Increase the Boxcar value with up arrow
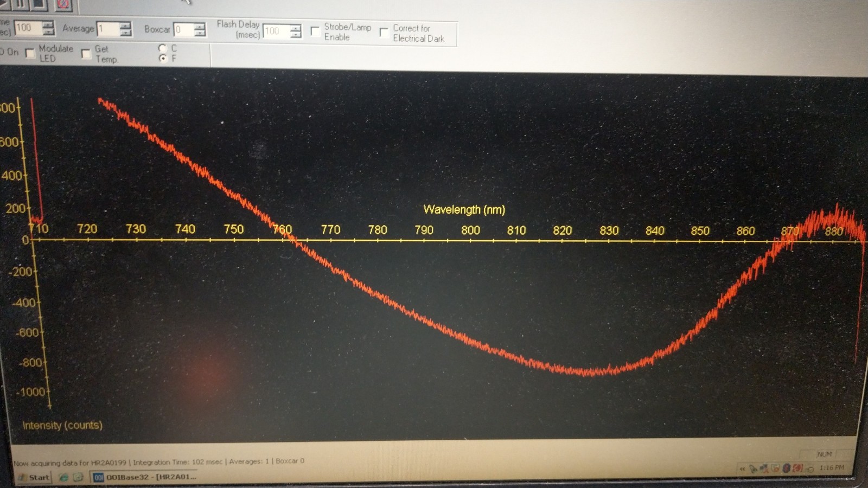The image size is (868, 488). [200, 26]
